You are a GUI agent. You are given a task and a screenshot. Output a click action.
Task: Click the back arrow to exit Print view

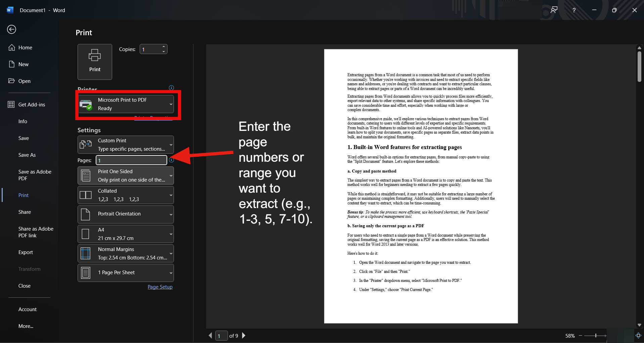coord(11,30)
